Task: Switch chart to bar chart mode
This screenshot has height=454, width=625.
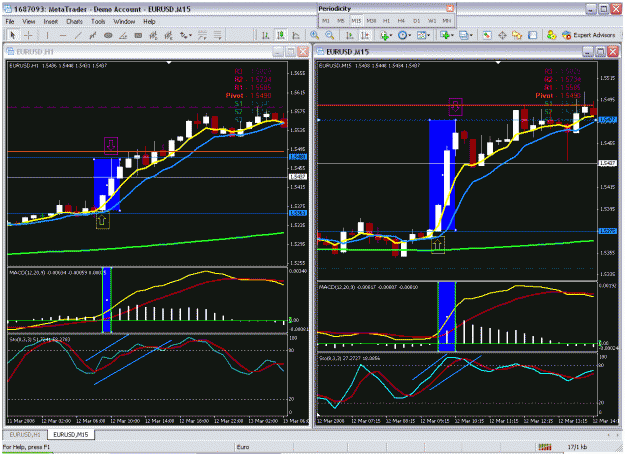Action: click(x=265, y=35)
